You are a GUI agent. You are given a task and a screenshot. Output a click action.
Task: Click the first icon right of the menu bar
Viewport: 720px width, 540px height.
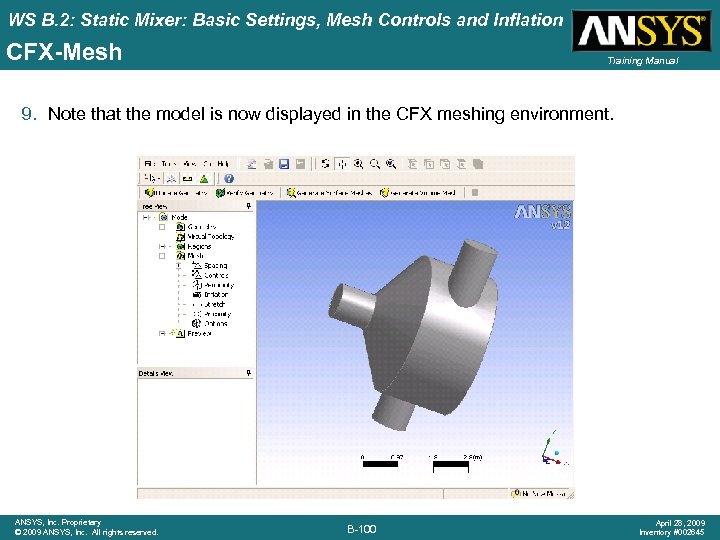coord(251,164)
